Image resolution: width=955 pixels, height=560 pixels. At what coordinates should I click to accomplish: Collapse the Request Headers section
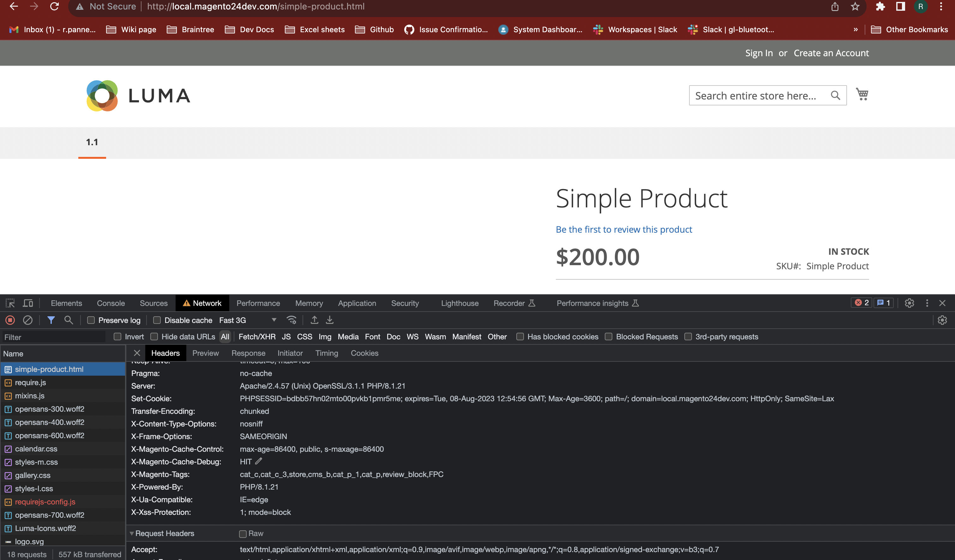[132, 533]
